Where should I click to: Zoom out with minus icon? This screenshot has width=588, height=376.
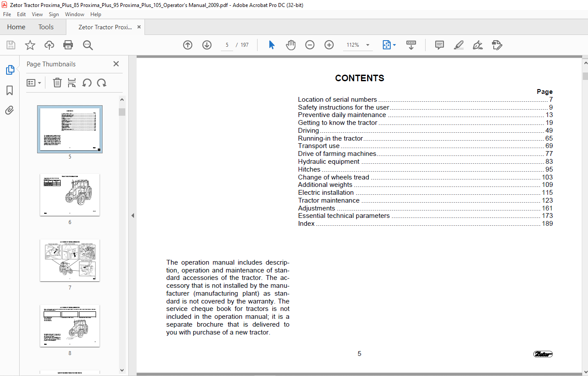[310, 45]
